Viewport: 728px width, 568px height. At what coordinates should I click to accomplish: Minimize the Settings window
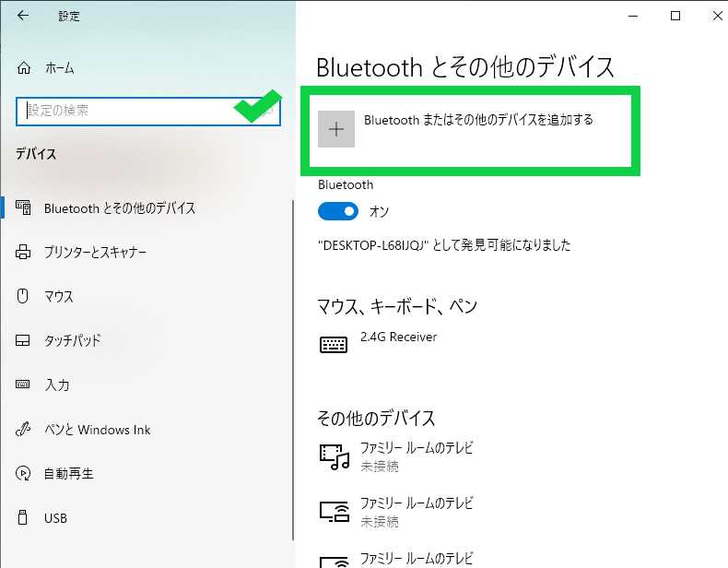[633, 16]
